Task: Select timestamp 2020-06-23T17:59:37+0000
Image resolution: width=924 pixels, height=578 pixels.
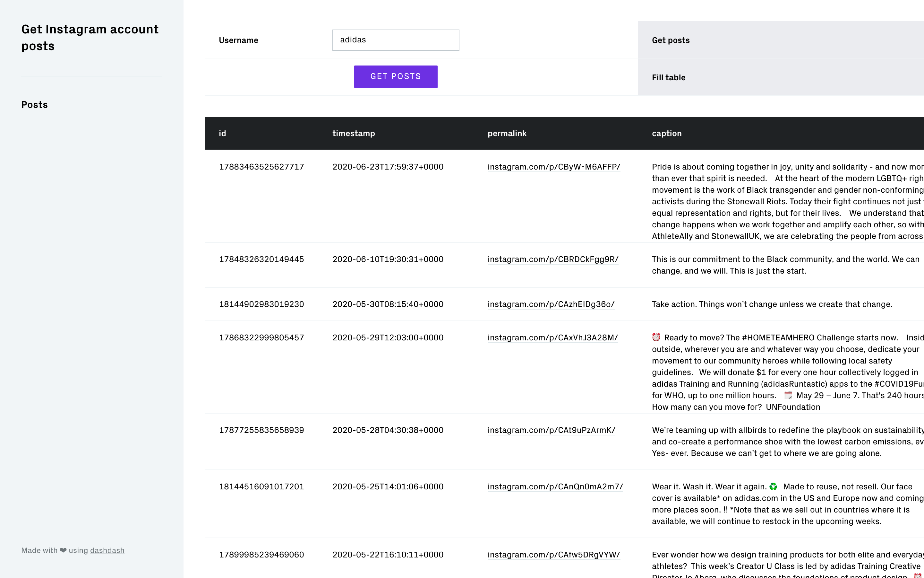Action: click(x=388, y=167)
